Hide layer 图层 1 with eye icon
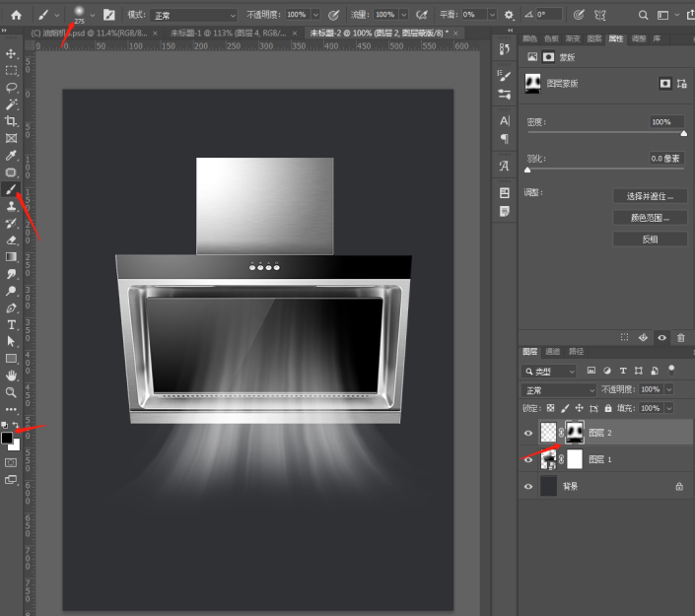The image size is (695, 616). tap(528, 459)
